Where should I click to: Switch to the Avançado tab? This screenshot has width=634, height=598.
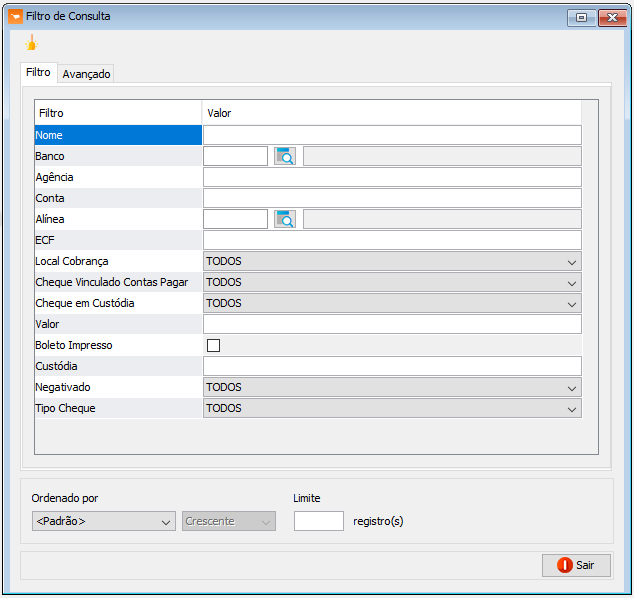87,74
